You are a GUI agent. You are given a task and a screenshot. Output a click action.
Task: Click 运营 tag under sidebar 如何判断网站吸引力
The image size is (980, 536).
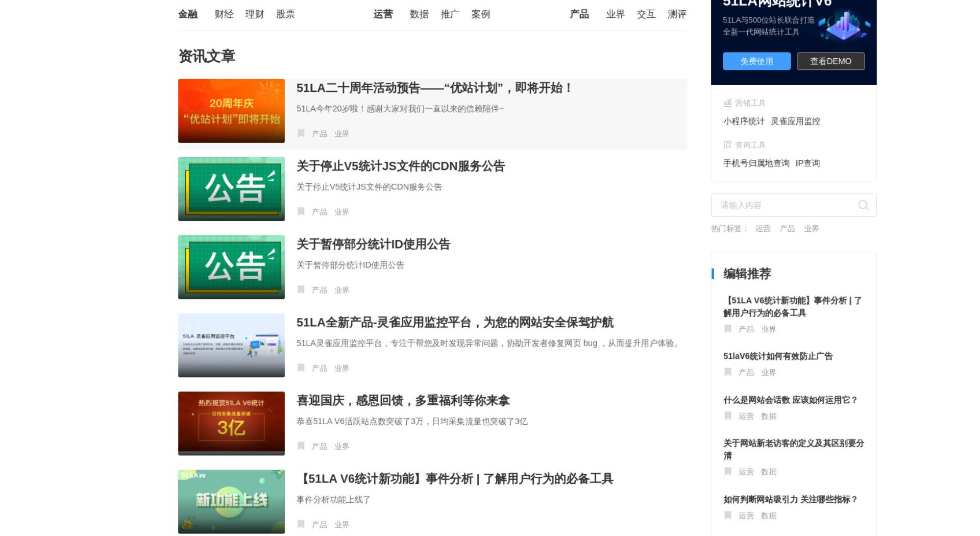coord(746,516)
